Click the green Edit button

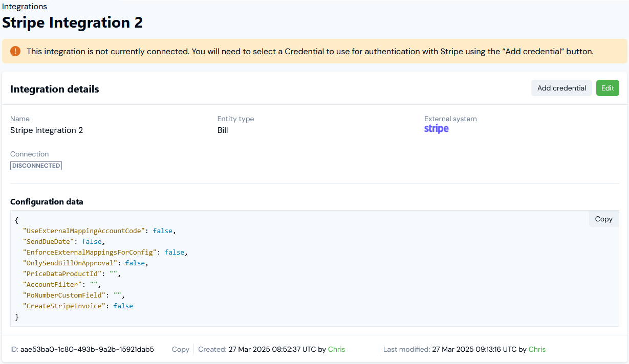[608, 88]
